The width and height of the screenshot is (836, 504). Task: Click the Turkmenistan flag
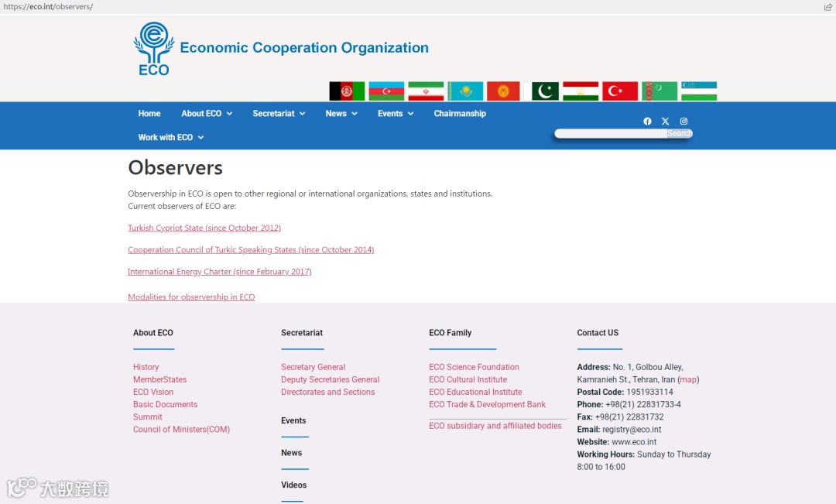pyautogui.click(x=660, y=91)
